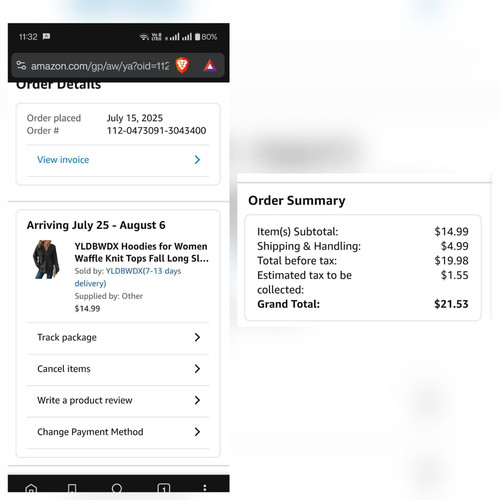This screenshot has height=500, width=500.
Task: Open the tab switcher icon
Action: [x=163, y=488]
